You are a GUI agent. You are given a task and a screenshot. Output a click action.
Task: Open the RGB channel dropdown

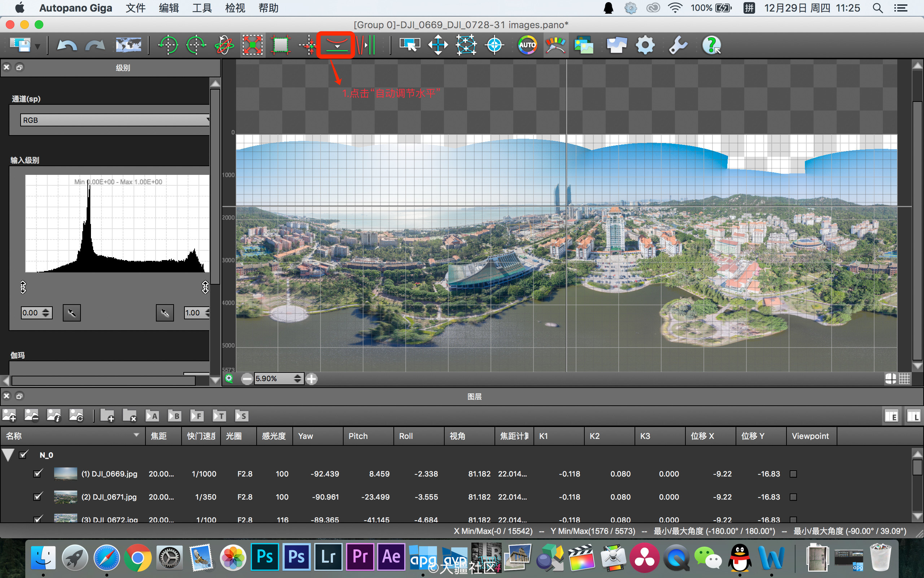pos(115,120)
